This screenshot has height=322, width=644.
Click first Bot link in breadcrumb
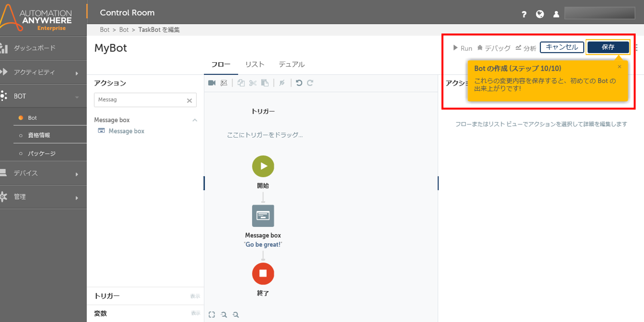pyautogui.click(x=105, y=30)
